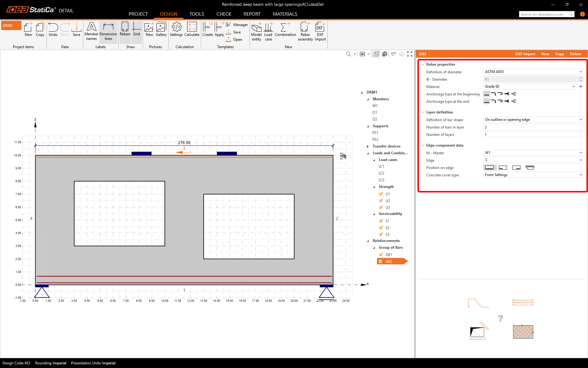This screenshot has height=368, width=588.
Task: Open the Concrete cover type dropdown
Action: [533, 175]
